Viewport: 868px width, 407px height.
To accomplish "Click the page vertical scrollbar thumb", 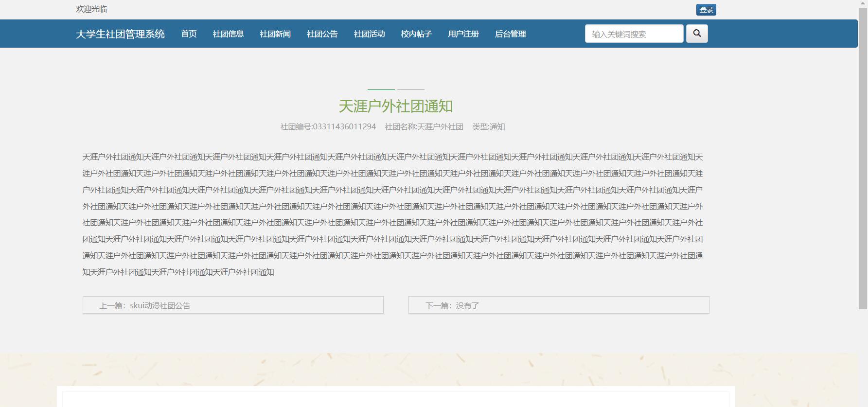I will (x=863, y=158).
